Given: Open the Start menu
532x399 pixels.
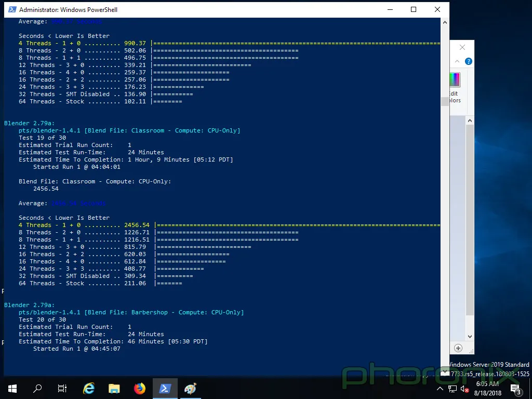Looking at the screenshot, I should 11,389.
